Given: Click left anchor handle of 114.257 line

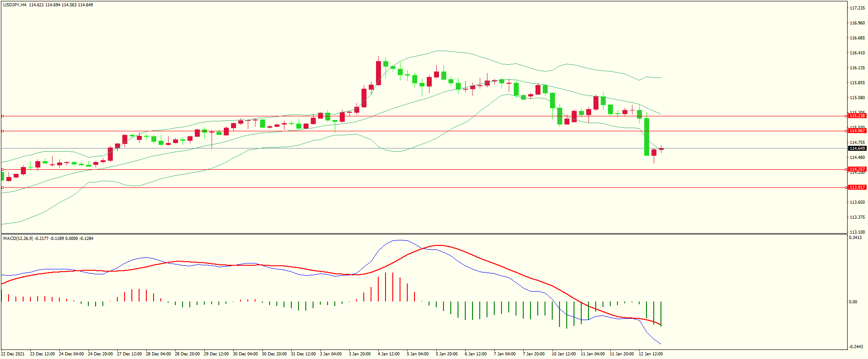Looking at the screenshot, I should point(2,170).
